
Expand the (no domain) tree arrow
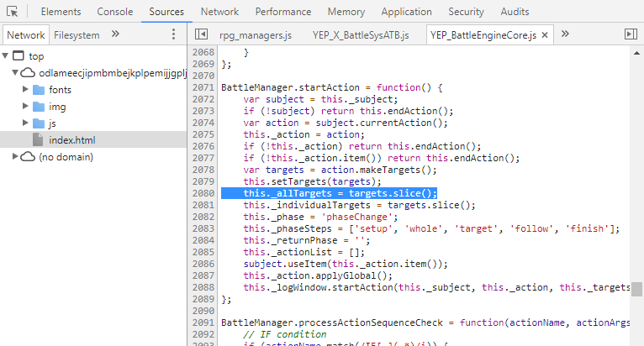tap(15, 156)
